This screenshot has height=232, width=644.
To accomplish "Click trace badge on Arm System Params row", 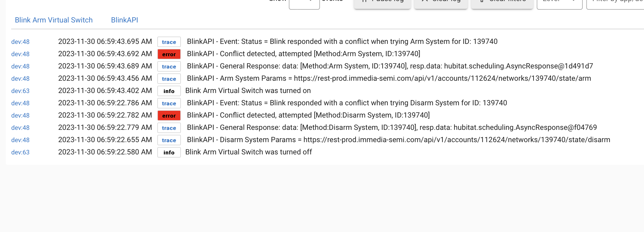I will (x=169, y=79).
